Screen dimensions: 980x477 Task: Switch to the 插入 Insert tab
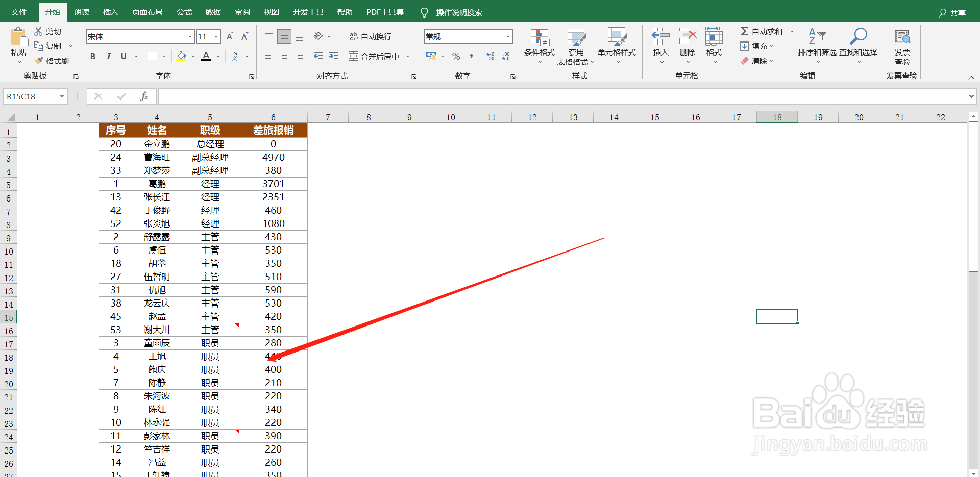[110, 12]
